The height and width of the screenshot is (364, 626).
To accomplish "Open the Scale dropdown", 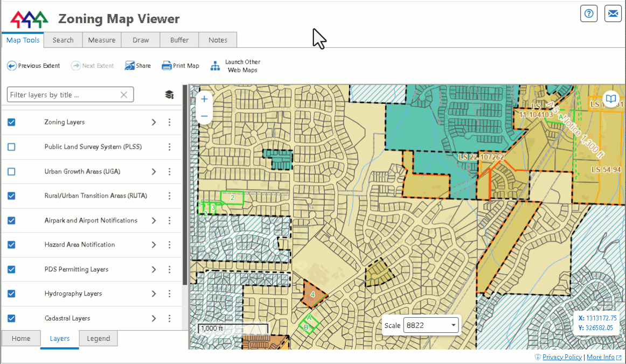I will coord(431,325).
